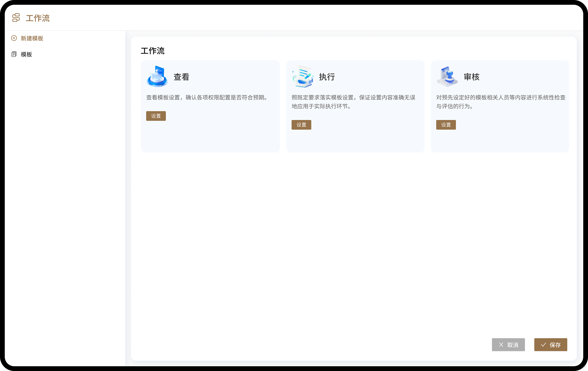Click the 执行 card title
Viewport: 588px width, 371px height.
click(327, 77)
